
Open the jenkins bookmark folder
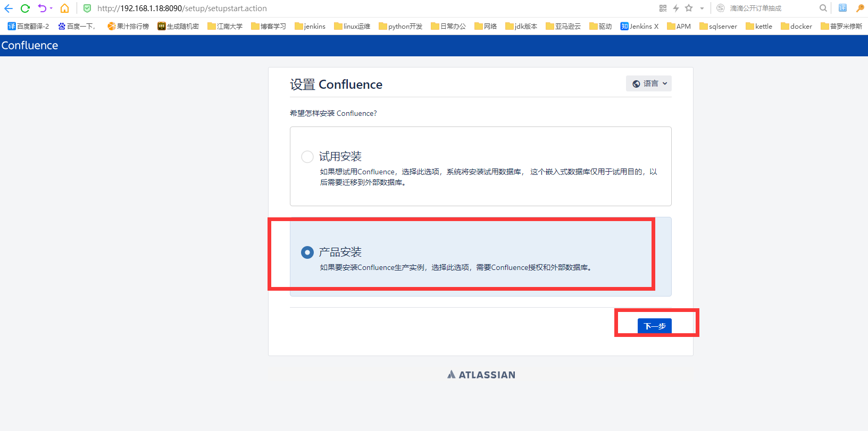[310, 26]
